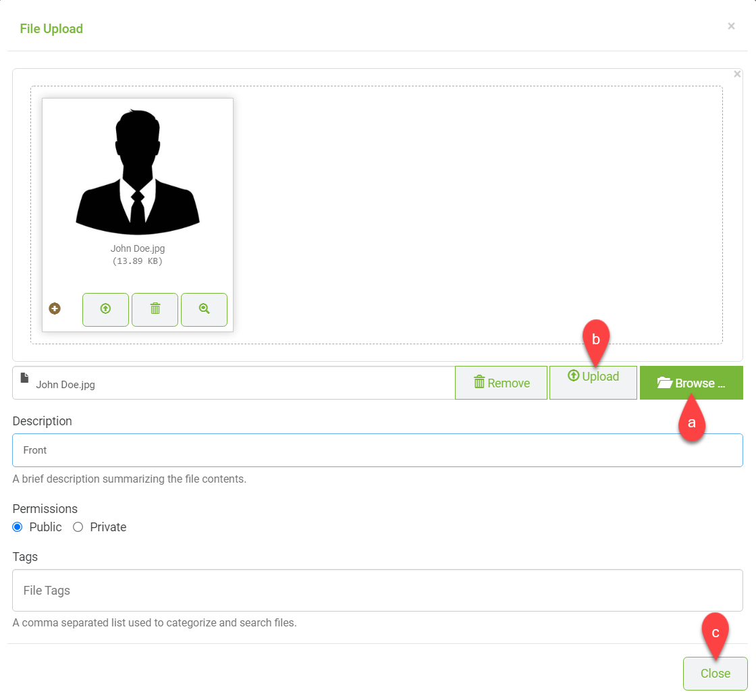This screenshot has height=700, width=756.
Task: Click the File Tags input field
Action: click(377, 591)
